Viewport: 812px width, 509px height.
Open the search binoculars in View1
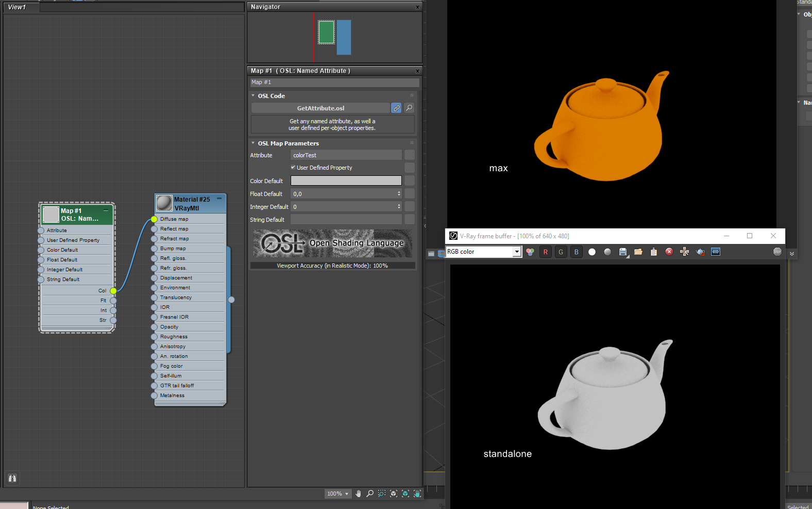tap(12, 478)
